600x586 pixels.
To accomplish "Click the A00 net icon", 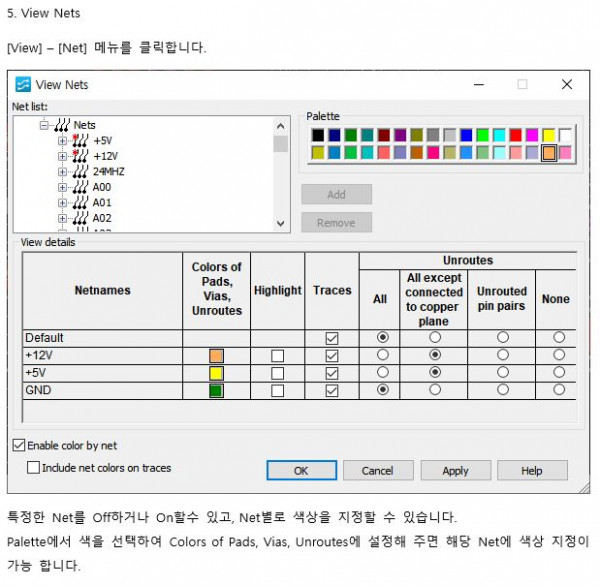I will point(79,187).
